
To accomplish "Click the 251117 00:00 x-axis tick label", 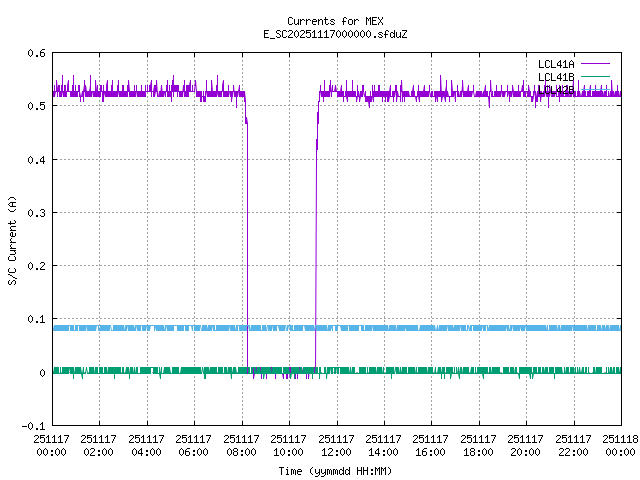I will 51,445.
